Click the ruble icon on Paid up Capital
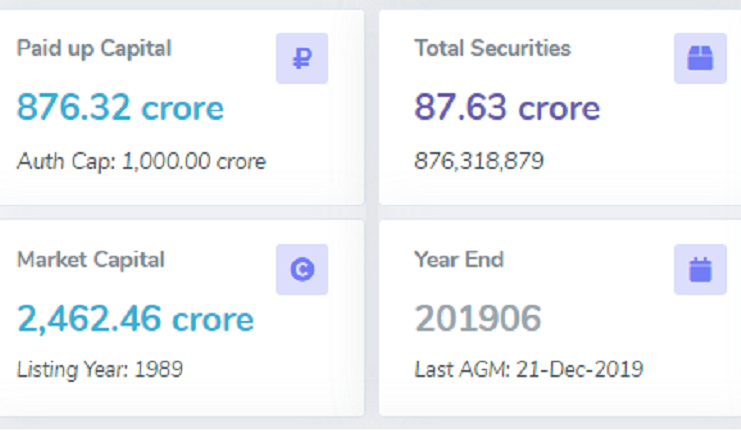This screenshot has height=431, width=741. click(302, 58)
